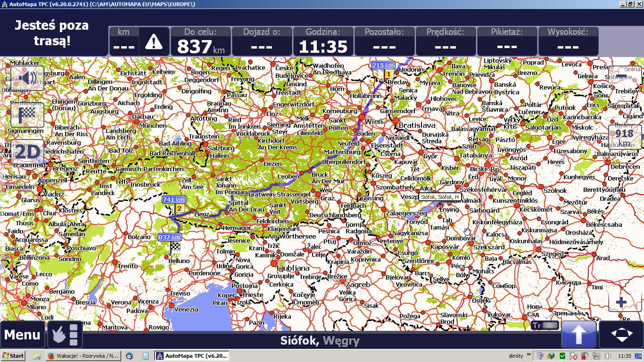Click the 'Do celu' 837 km panel
Image resolution: width=644 pixels, height=362 pixels.
(201, 42)
